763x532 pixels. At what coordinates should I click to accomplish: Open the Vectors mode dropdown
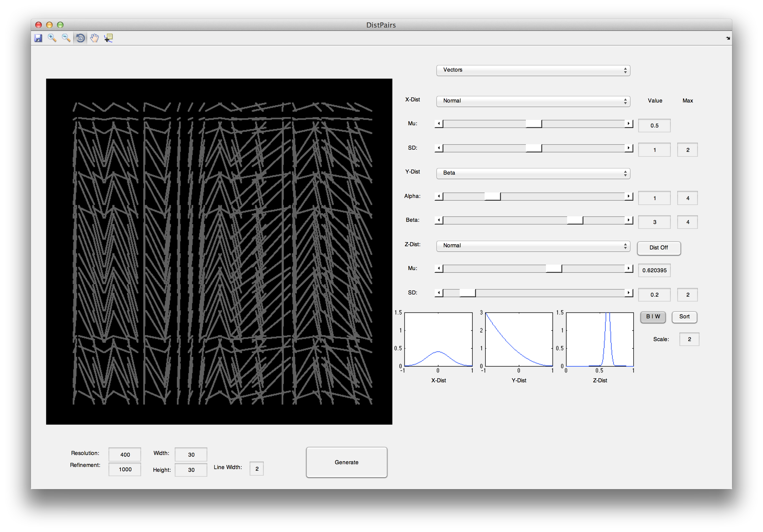point(533,70)
